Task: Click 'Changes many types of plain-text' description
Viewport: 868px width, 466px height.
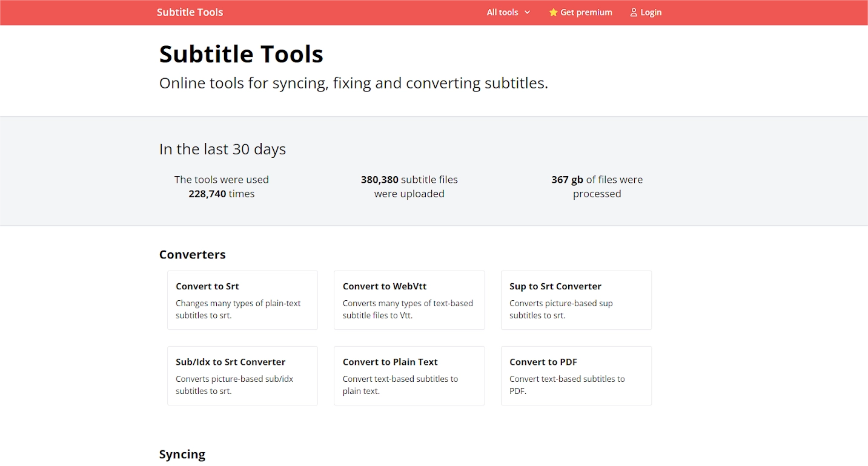Action: (238, 309)
